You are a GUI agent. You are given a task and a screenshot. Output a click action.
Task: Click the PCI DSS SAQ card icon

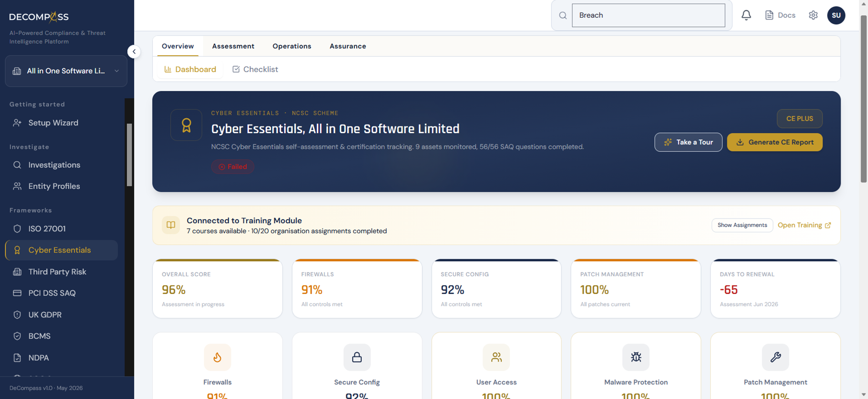[x=17, y=293]
